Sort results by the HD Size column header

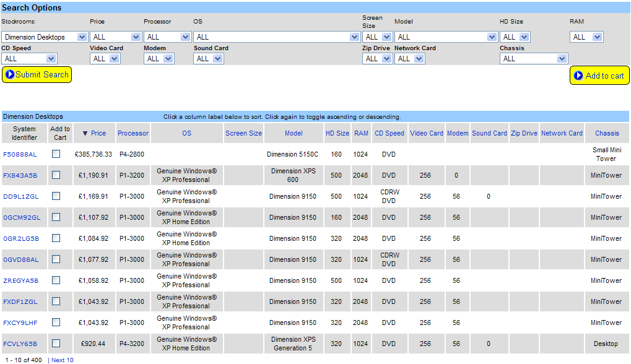(337, 133)
